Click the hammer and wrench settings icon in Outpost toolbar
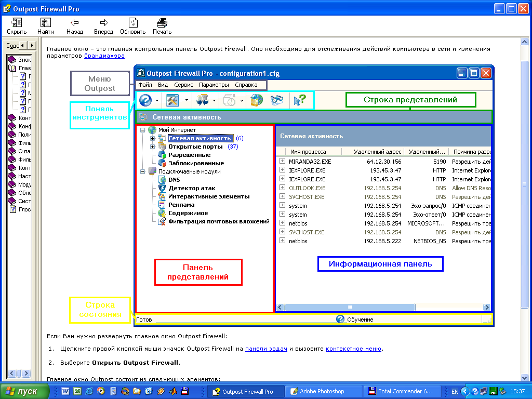This screenshot has height=399, width=532. tap(172, 100)
